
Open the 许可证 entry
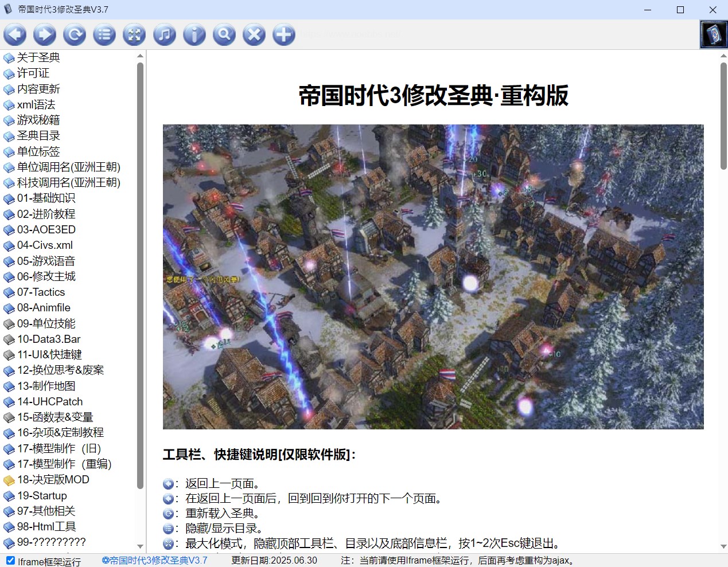(33, 73)
